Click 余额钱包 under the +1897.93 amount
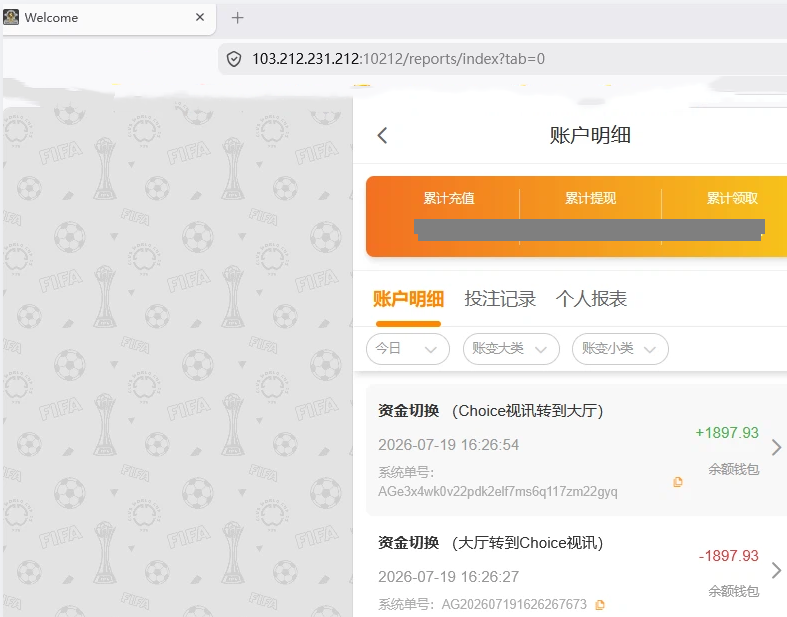Viewport: 787px width, 617px height. coord(733,469)
